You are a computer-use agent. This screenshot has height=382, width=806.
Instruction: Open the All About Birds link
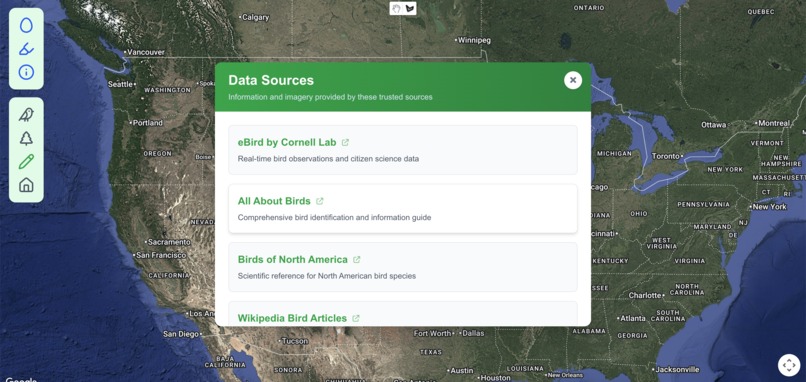click(274, 201)
